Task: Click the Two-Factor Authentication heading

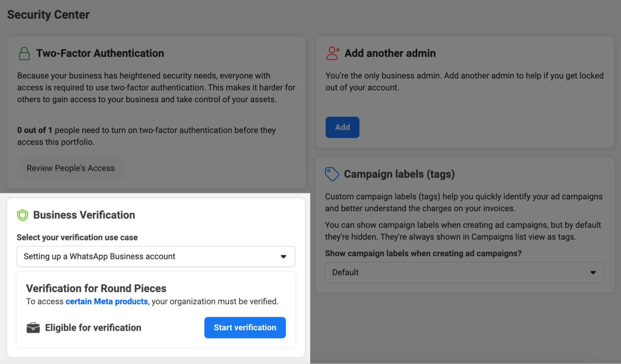Action: pyautogui.click(x=100, y=53)
